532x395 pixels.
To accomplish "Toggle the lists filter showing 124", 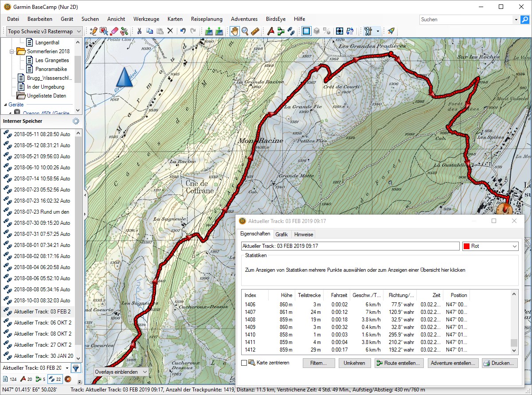I will [10, 379].
